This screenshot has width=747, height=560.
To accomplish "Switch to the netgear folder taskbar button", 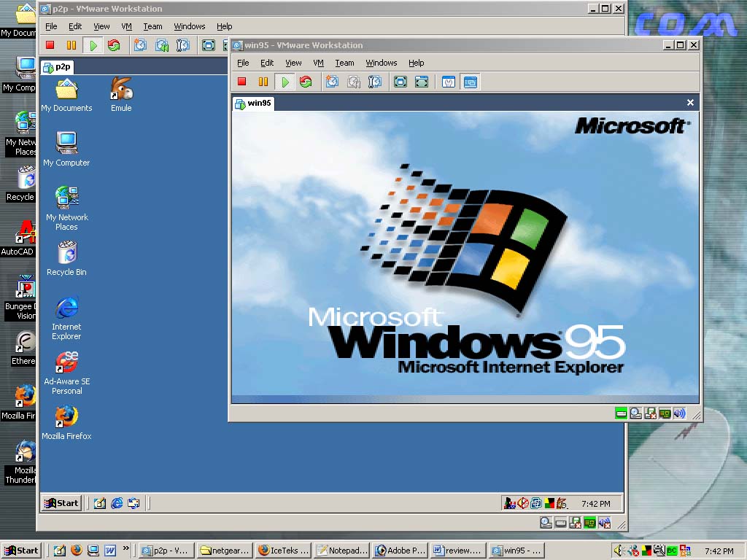I will pyautogui.click(x=225, y=551).
